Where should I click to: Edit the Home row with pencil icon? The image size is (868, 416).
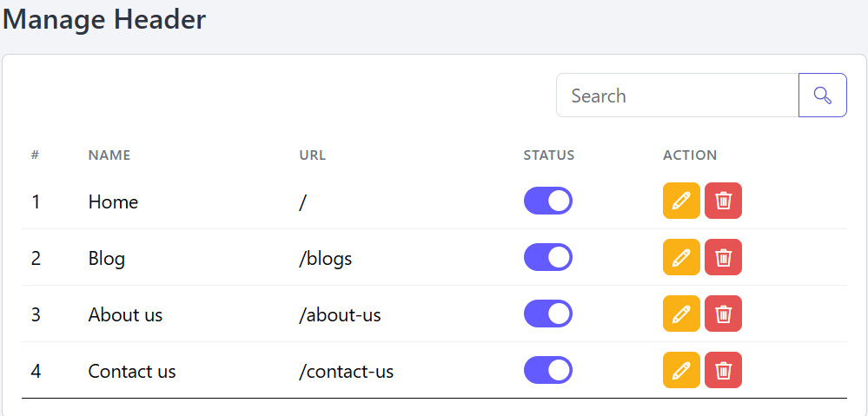click(x=681, y=201)
